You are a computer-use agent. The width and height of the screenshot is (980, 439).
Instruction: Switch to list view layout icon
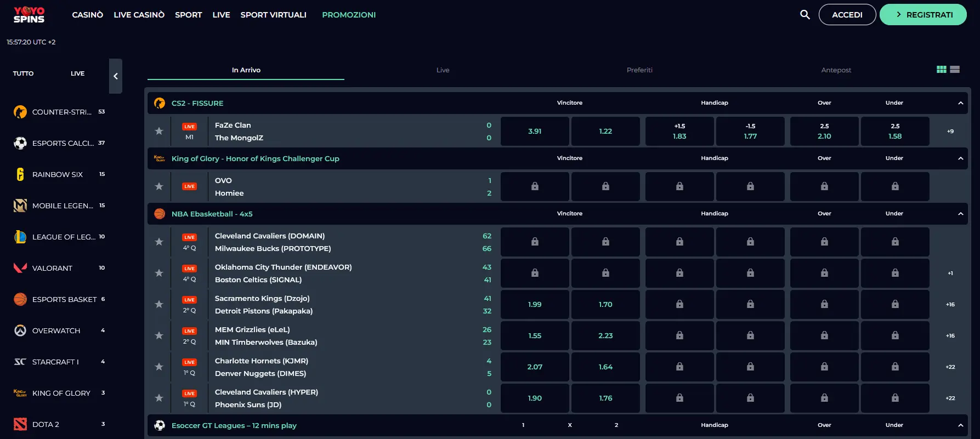(955, 70)
